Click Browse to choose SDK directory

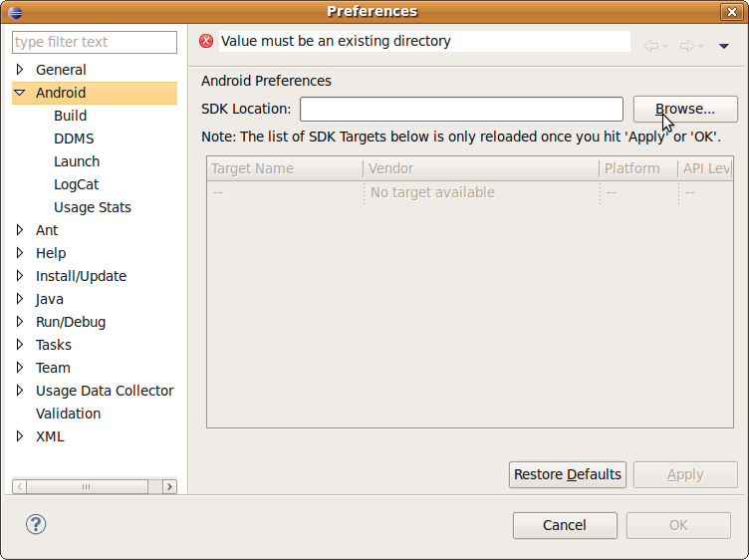685,109
